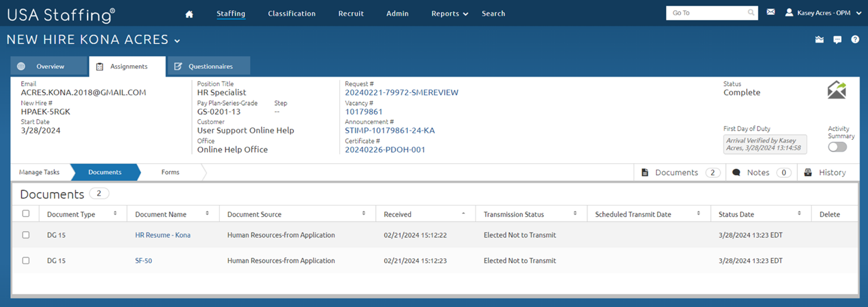The width and height of the screenshot is (868, 307).
Task: Go to the Forms step
Action: (x=170, y=172)
